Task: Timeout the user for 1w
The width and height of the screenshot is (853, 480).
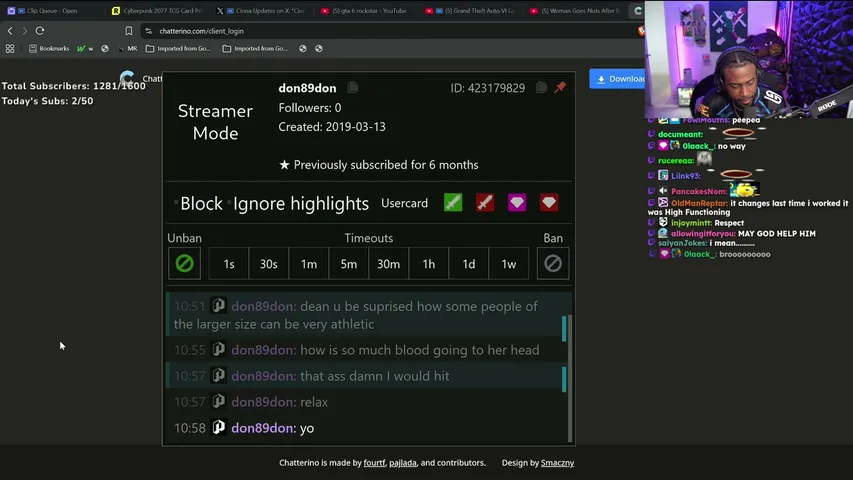Action: click(509, 263)
